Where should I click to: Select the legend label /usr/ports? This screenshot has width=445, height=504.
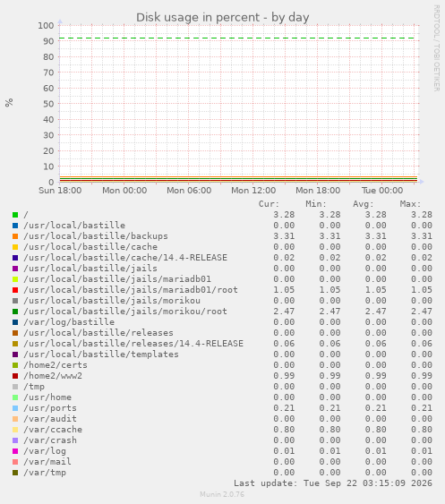(50, 408)
